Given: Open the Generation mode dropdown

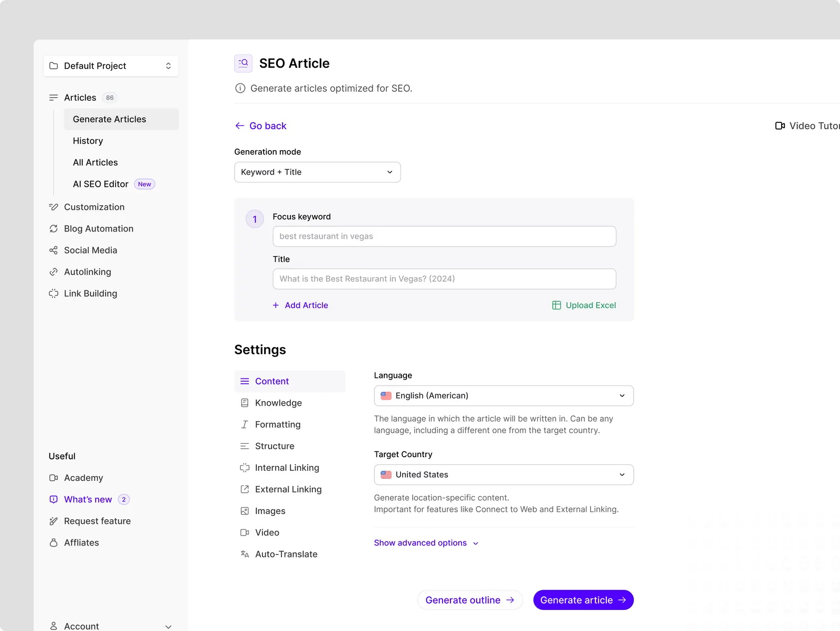Looking at the screenshot, I should point(318,172).
